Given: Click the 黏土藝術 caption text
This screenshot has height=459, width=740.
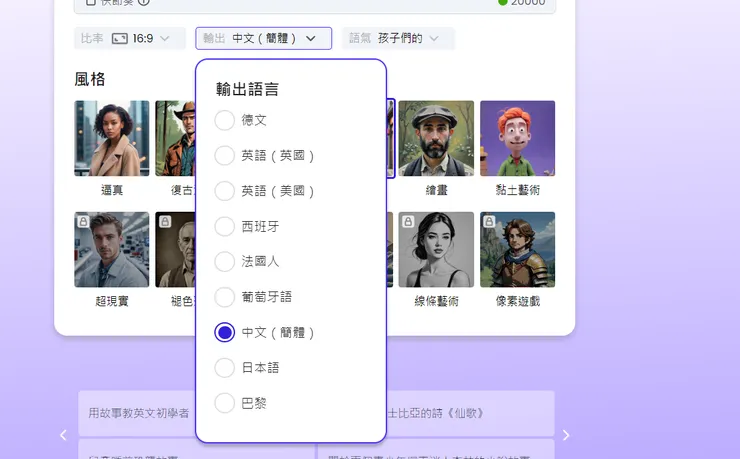Looking at the screenshot, I should click(518, 190).
